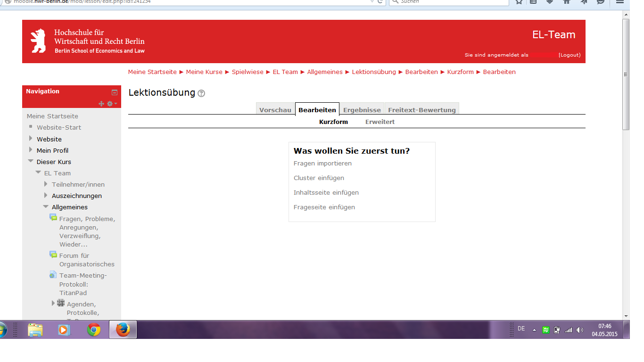The width and height of the screenshot is (644, 362).
Task: Open Google Chrome from the taskbar
Action: click(94, 330)
